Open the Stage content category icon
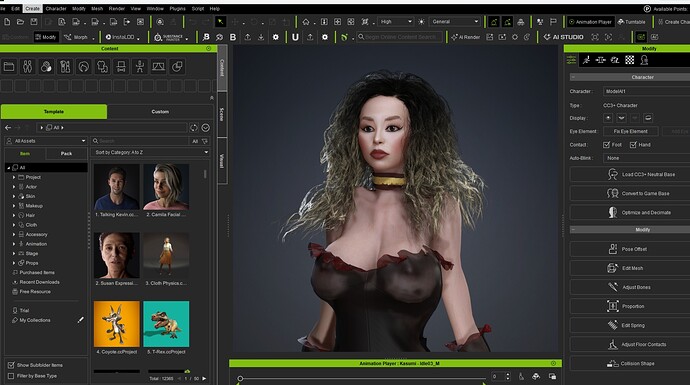 coord(158,67)
